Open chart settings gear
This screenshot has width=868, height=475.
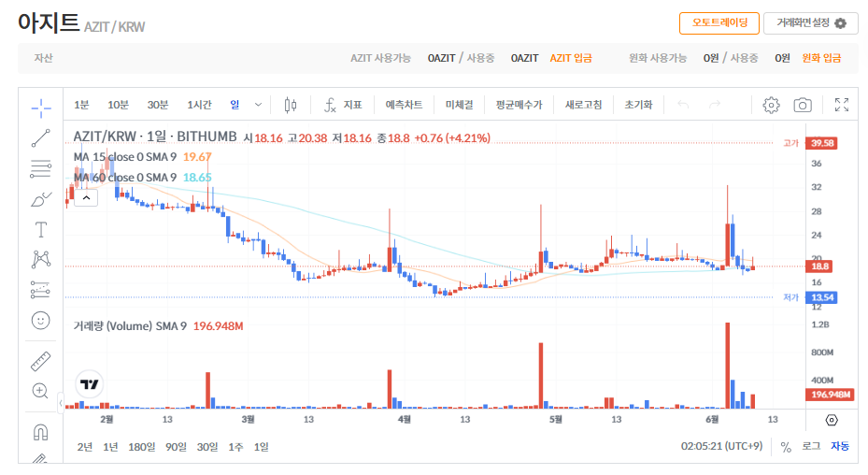click(x=771, y=105)
